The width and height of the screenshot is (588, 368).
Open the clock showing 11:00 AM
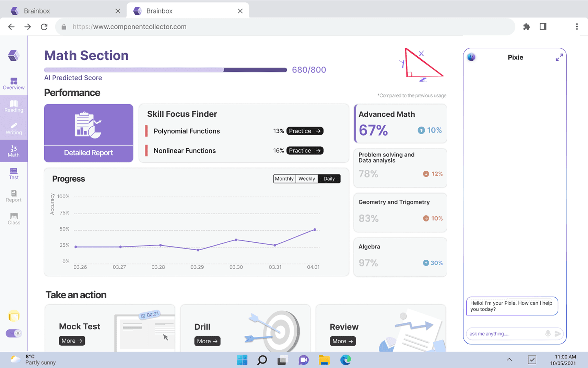click(563, 360)
